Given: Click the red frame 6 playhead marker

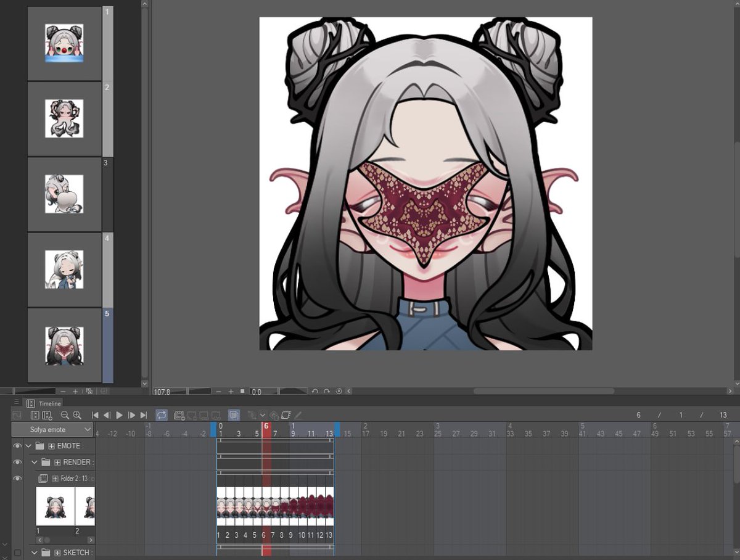Looking at the screenshot, I should tap(266, 429).
